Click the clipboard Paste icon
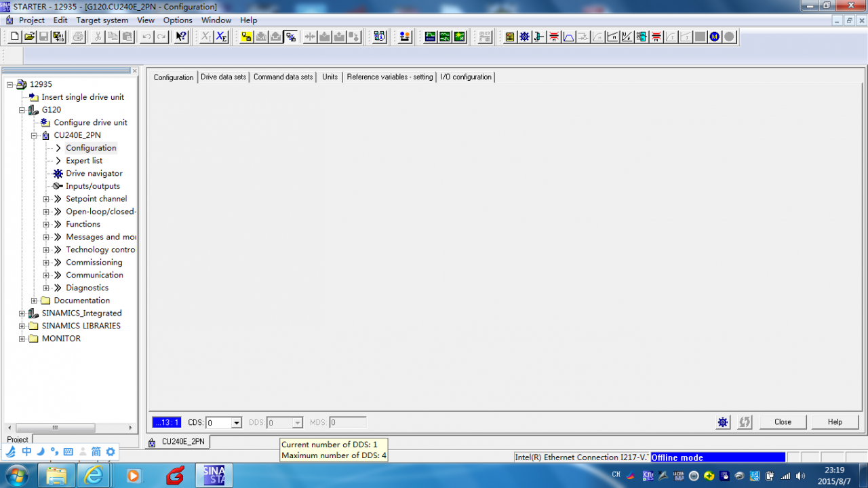Screen dimensions: 868x488 point(127,37)
